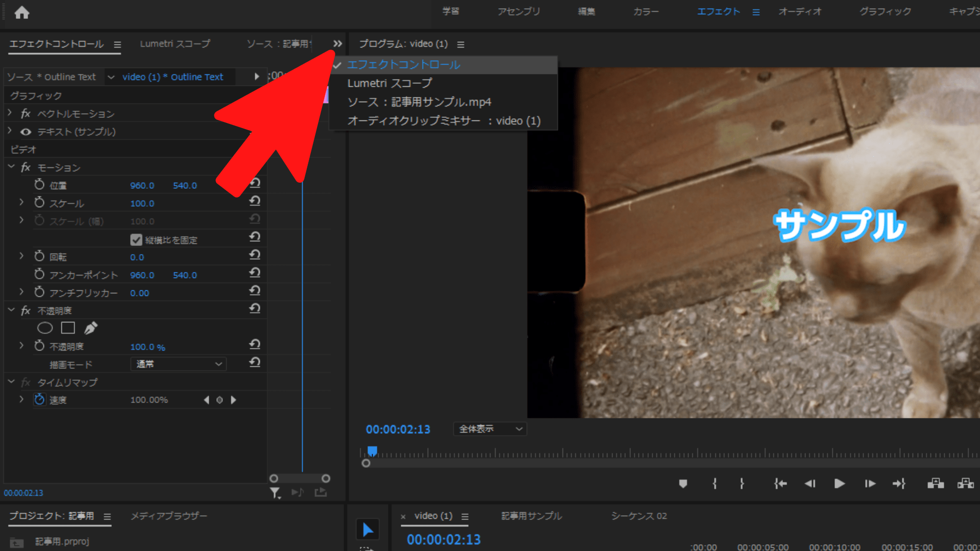Viewport: 980px width, 551px height.
Task: Open the 描画モード blend mode dropdown
Action: 178,364
